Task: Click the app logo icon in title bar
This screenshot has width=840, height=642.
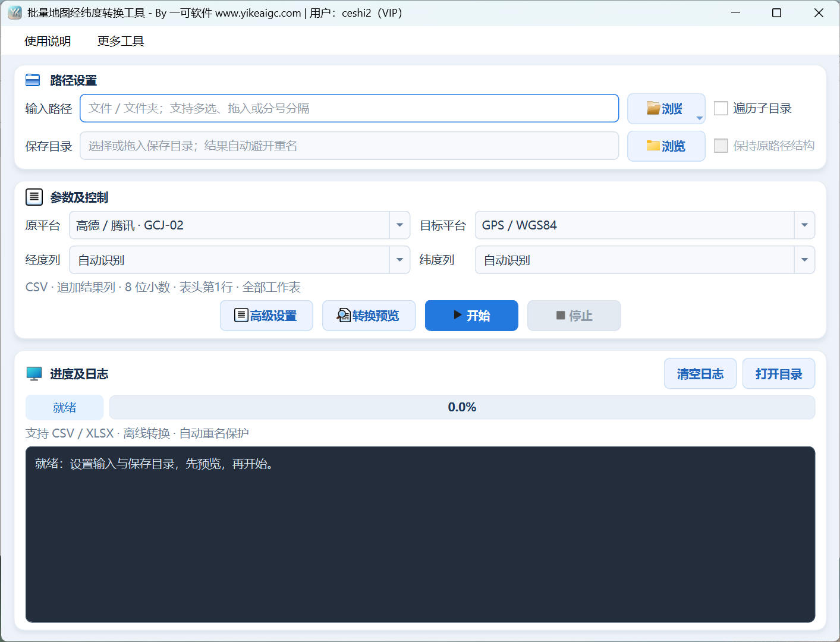Action: [x=14, y=12]
